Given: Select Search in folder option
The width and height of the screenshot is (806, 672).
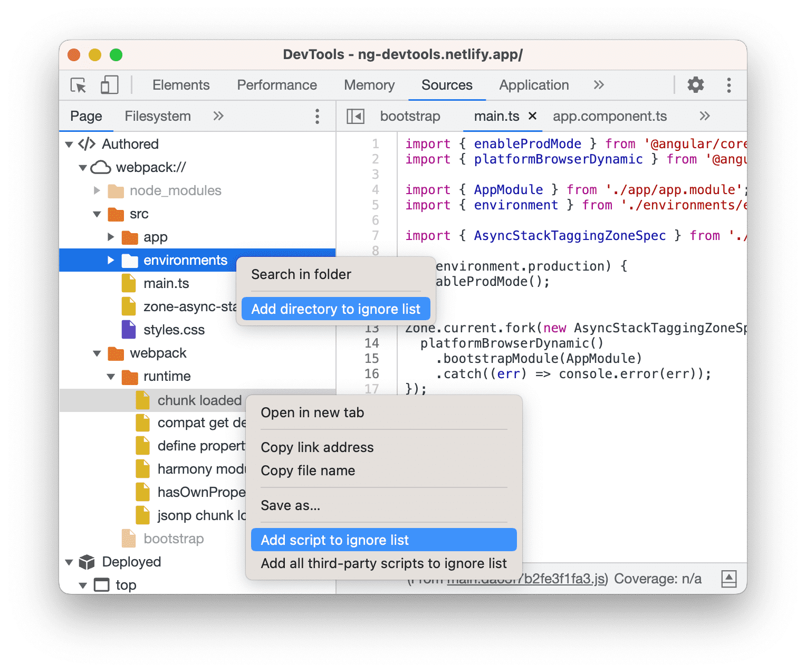Looking at the screenshot, I should 301,274.
